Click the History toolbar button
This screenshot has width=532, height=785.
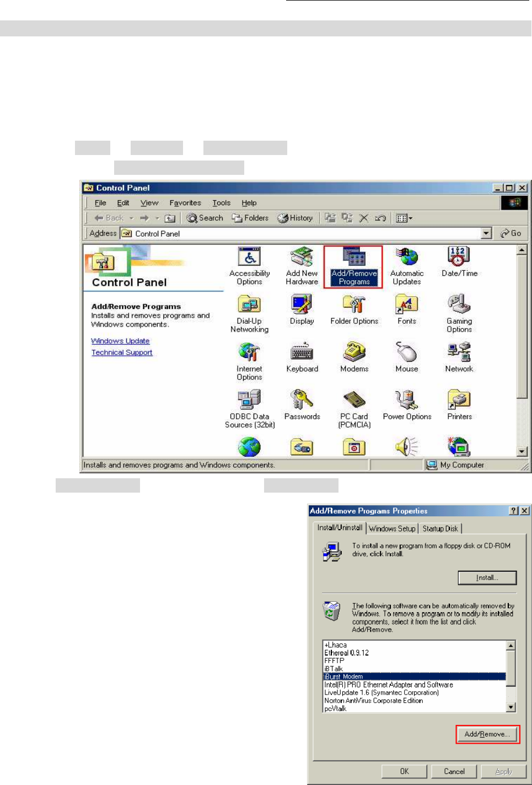[x=295, y=218]
